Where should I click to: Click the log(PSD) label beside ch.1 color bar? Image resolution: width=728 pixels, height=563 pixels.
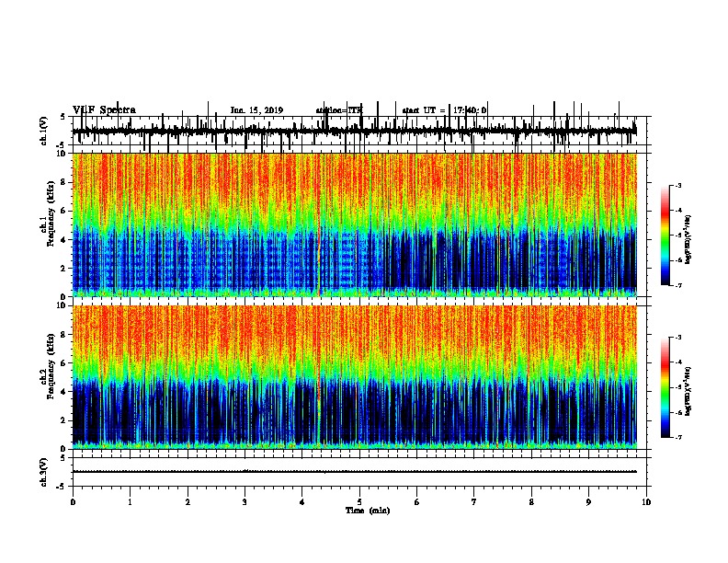(x=688, y=239)
